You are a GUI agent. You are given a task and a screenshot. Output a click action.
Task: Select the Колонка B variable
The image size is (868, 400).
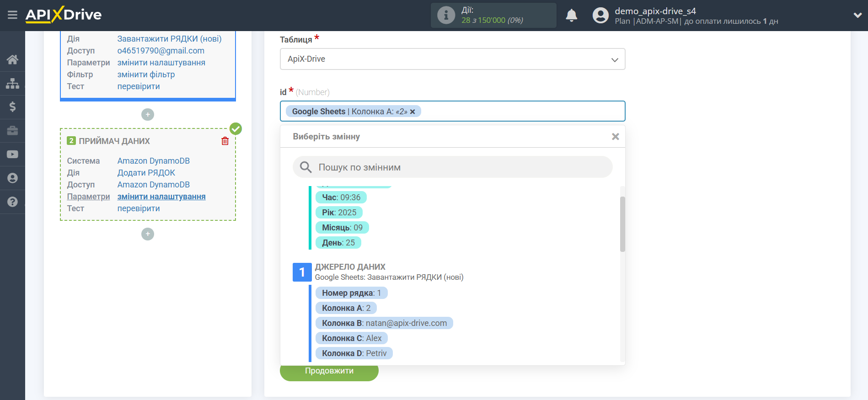pos(384,323)
